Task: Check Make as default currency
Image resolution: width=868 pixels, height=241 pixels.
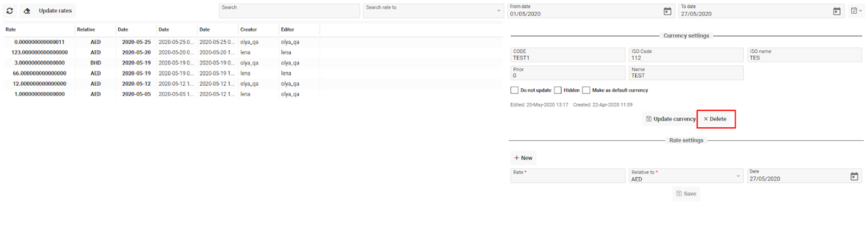Action: (x=586, y=90)
